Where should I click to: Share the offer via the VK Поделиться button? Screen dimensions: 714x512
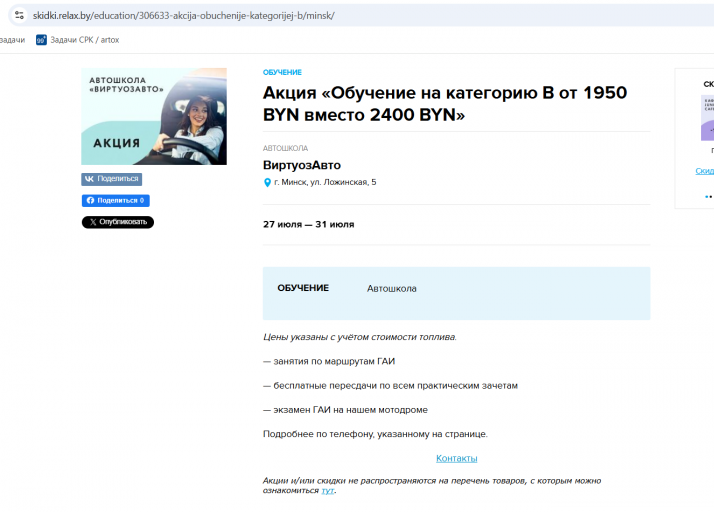112,179
